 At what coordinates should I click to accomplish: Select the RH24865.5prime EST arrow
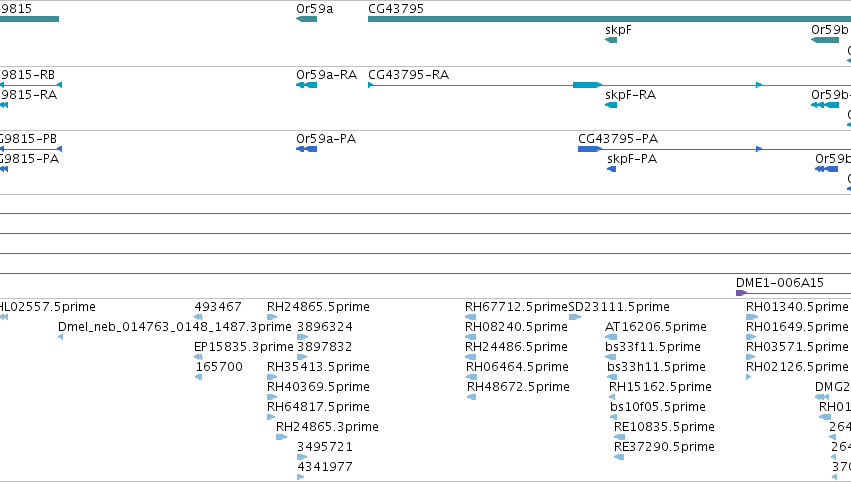coord(272,317)
